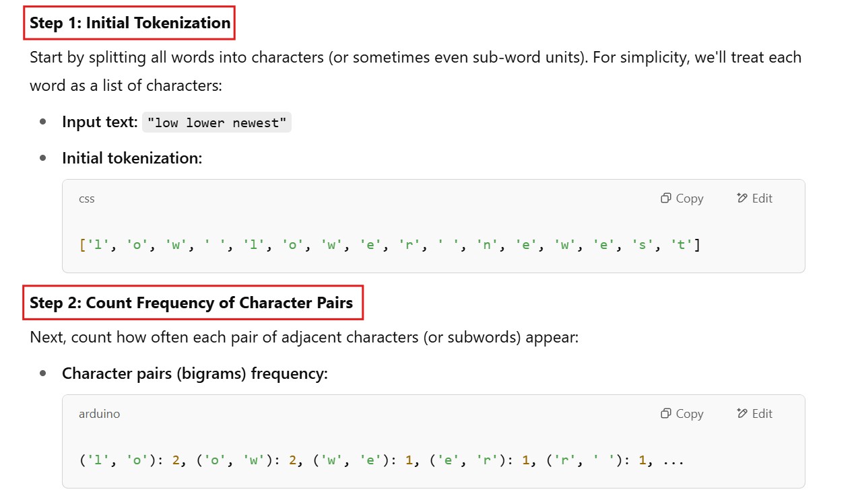Click the edit pencil icon in the css block
Image resolution: width=858 pixels, height=504 pixels.
tap(742, 199)
